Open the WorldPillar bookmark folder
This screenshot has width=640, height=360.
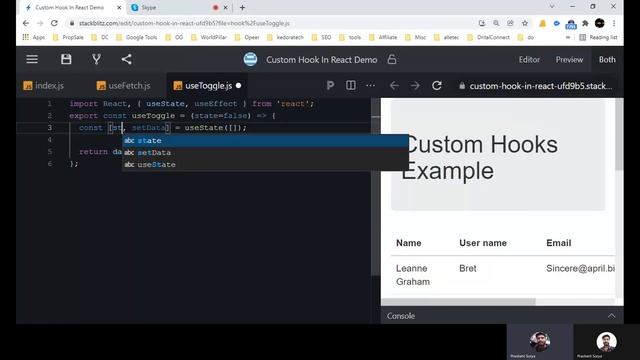click(x=209, y=37)
